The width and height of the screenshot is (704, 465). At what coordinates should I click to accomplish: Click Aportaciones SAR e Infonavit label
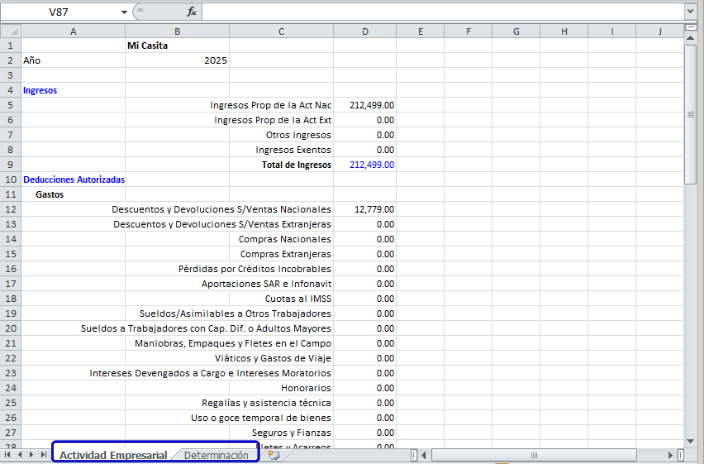(x=266, y=284)
